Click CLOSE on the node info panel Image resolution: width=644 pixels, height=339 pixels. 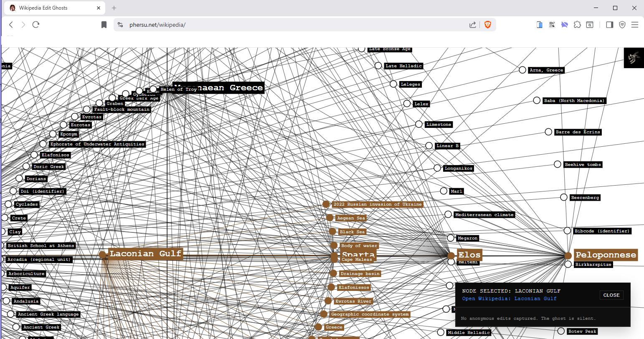pos(611,295)
